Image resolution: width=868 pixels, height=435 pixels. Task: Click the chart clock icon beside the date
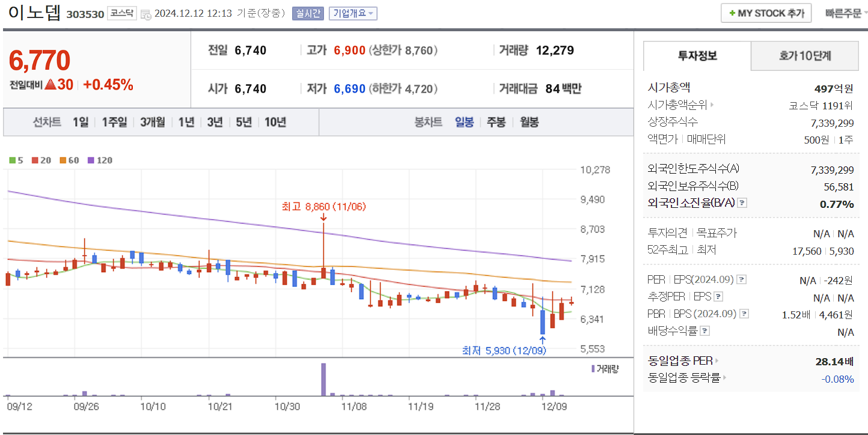coord(145,13)
